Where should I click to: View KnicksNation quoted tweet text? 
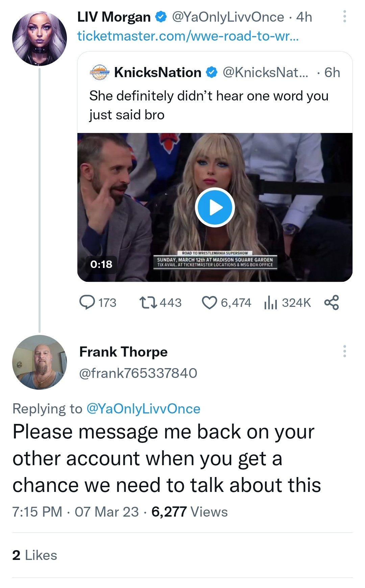[209, 105]
